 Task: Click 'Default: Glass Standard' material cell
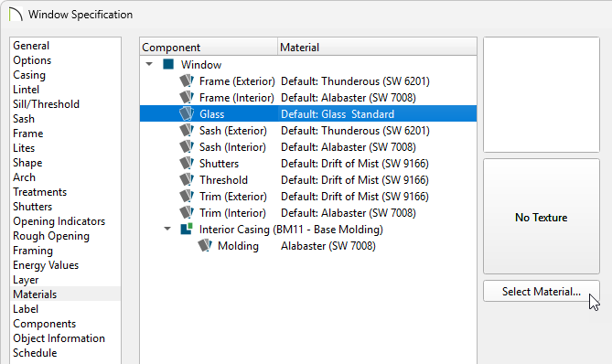338,114
